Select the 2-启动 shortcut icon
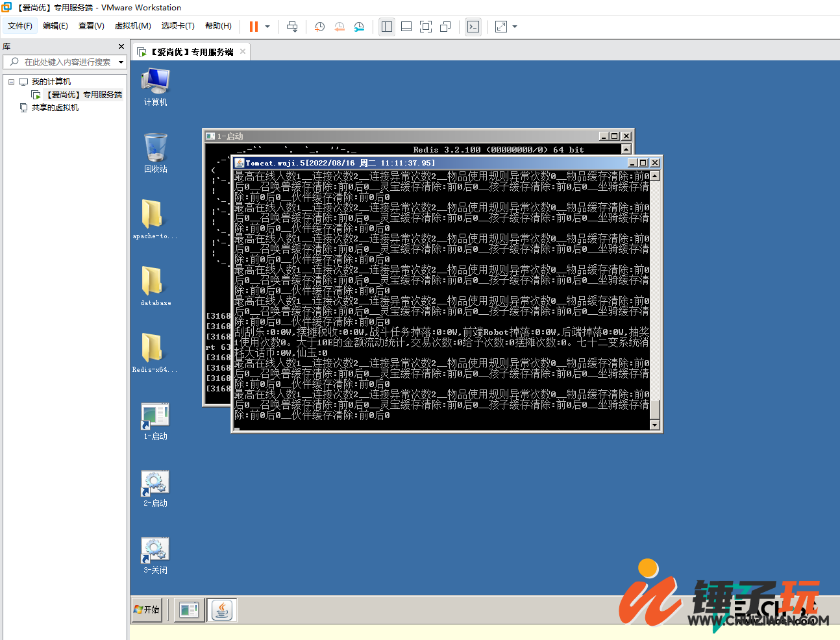This screenshot has height=640, width=840. (x=155, y=488)
